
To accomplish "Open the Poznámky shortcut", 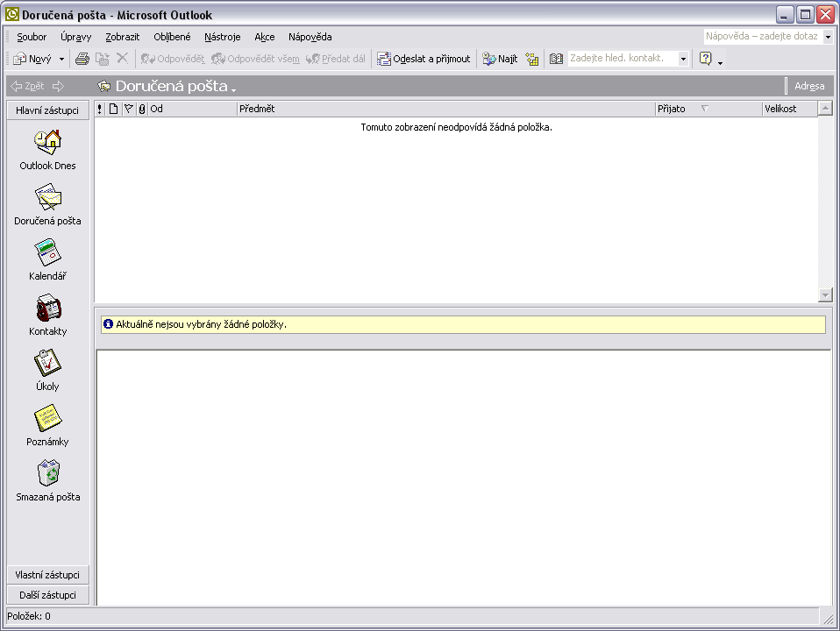I will 47,425.
